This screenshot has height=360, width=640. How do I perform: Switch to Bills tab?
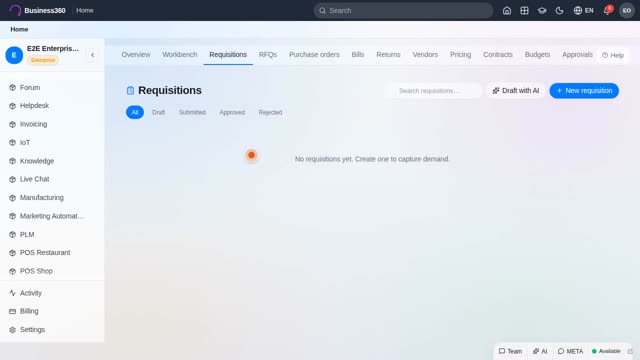tap(358, 55)
